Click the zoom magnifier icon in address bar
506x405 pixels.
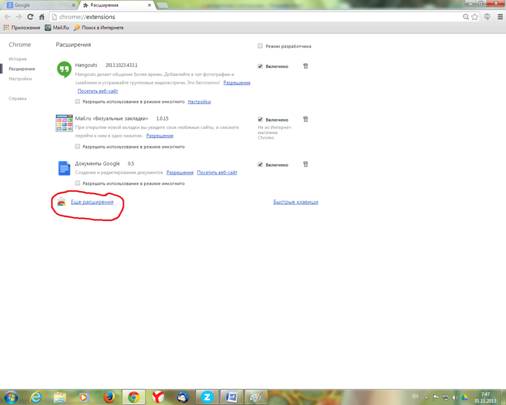point(466,17)
